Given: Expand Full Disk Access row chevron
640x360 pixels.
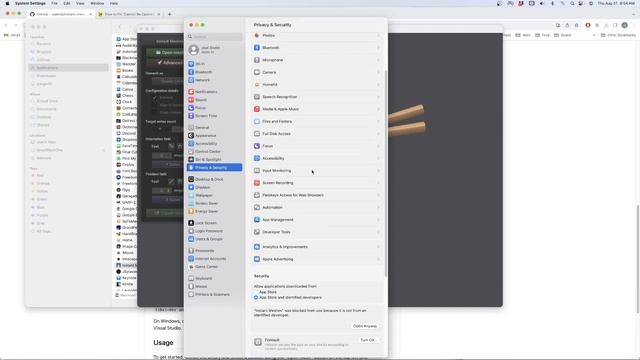Looking at the screenshot, I should point(378,133).
